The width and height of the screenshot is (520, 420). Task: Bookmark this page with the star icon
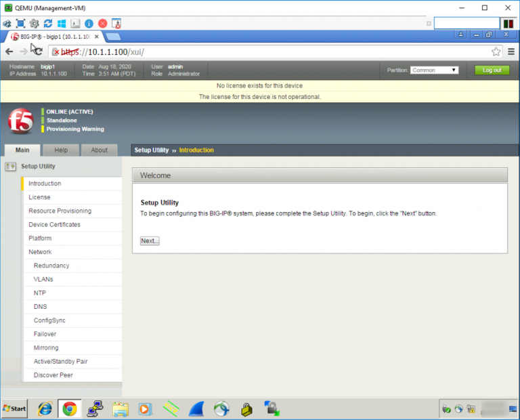(496, 51)
